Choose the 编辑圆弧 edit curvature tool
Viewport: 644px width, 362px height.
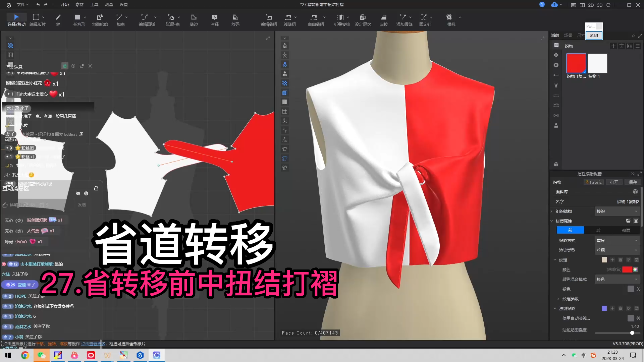147,20
